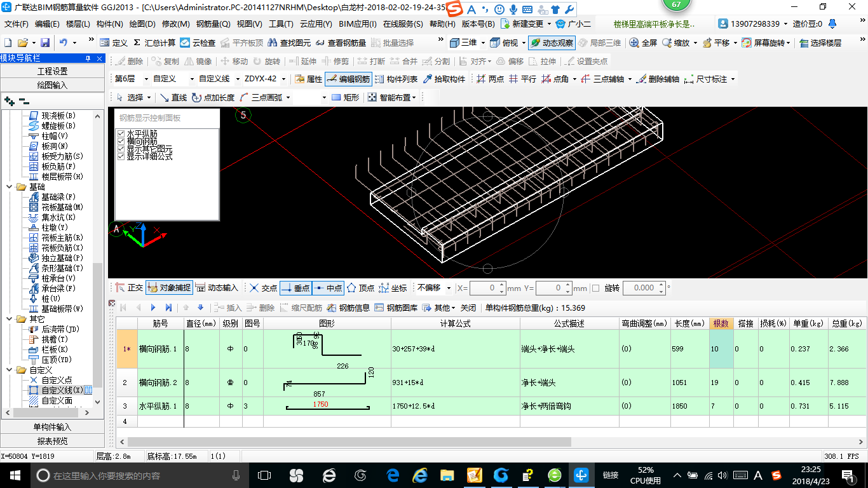Click the undo arrow icon
868x488 pixels.
pyautogui.click(x=64, y=43)
